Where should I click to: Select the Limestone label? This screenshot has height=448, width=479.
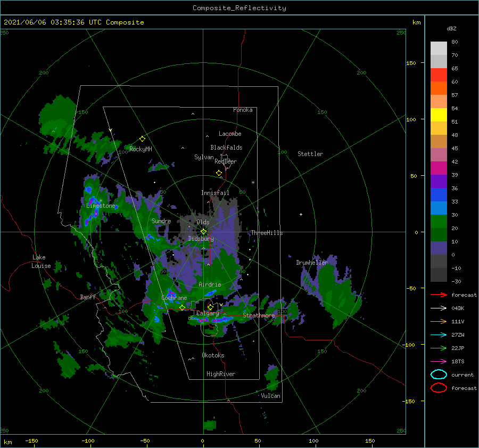tap(101, 206)
